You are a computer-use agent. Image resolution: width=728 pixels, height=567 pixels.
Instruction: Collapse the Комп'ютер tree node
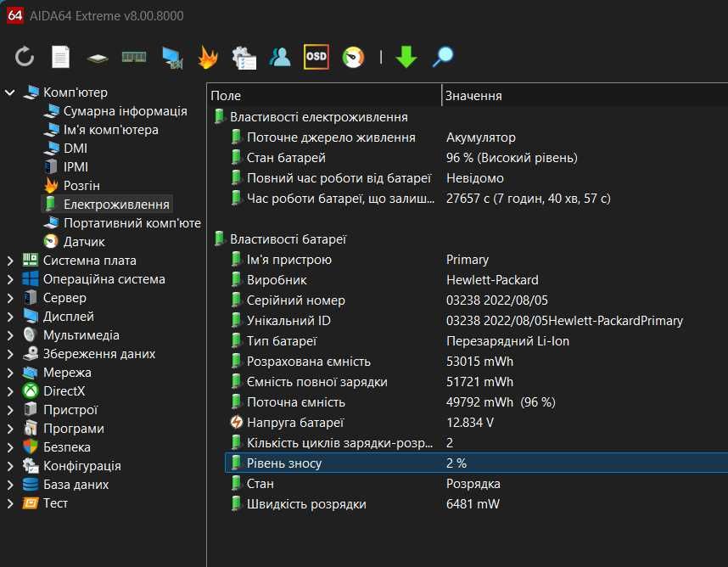click(x=10, y=93)
